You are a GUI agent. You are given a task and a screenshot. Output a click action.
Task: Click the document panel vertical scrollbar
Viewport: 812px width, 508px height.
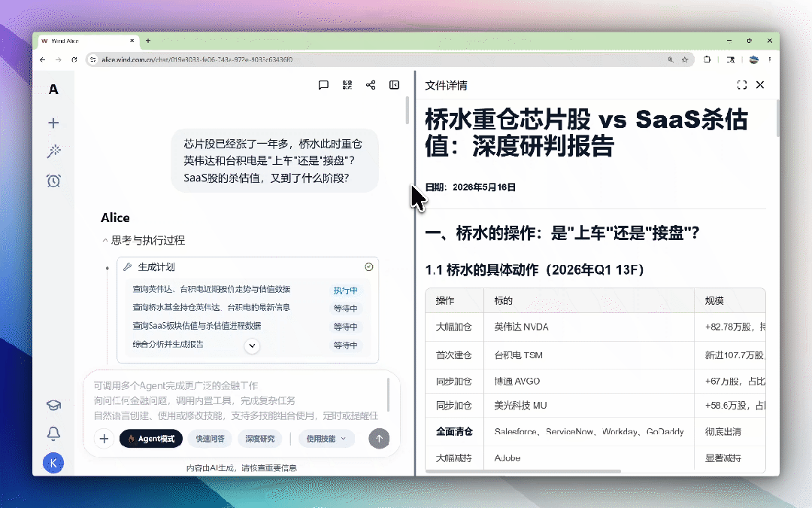pos(778,119)
